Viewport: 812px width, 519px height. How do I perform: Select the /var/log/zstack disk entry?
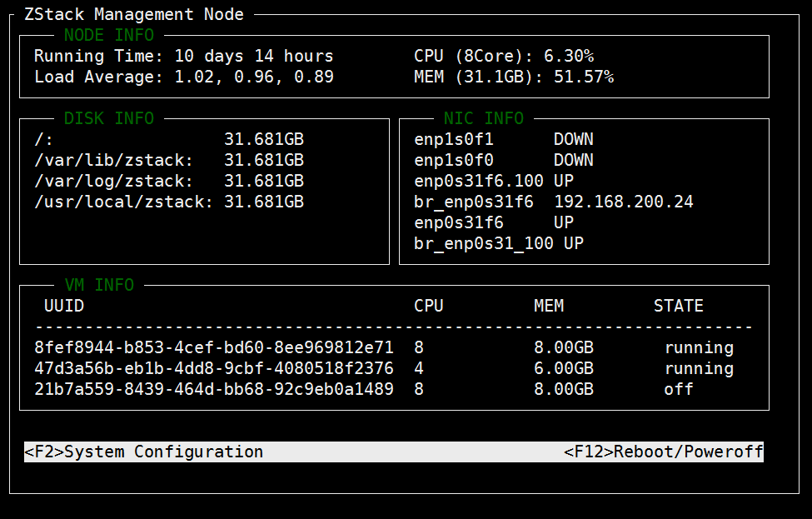tap(169, 181)
